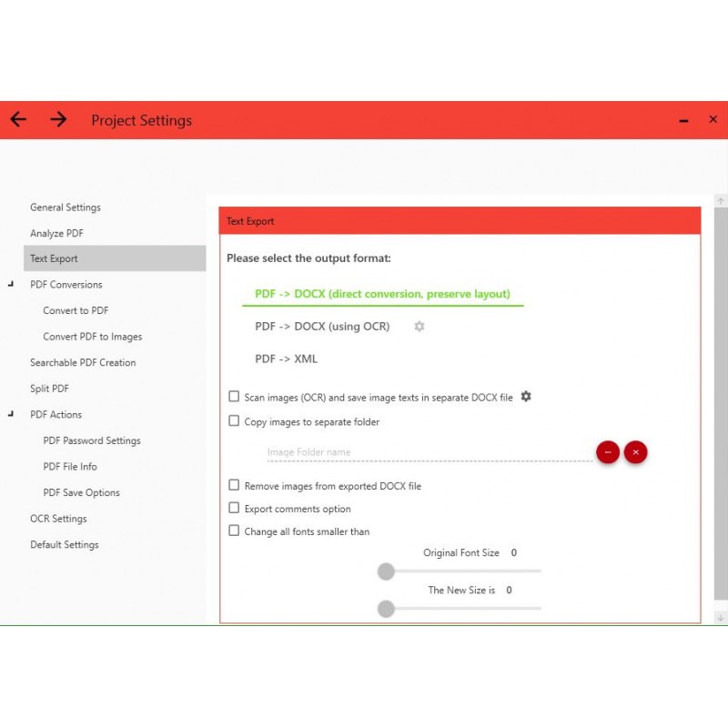
Task: Tick Copy images to separate folder
Action: (x=234, y=421)
